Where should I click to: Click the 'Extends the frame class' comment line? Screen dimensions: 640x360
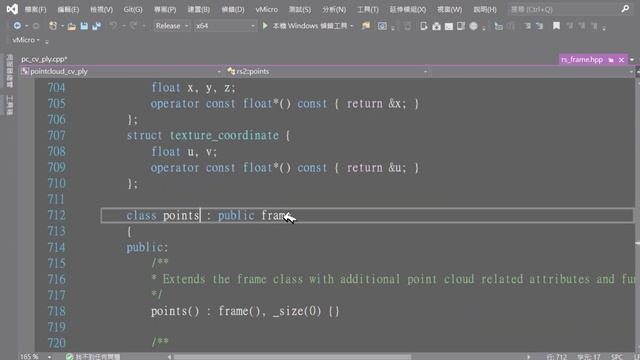click(393, 280)
